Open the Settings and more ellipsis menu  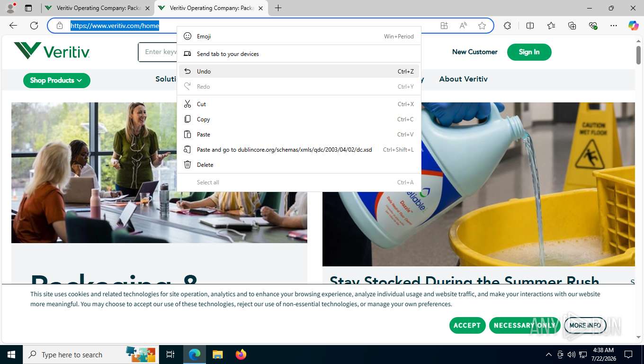point(614,26)
